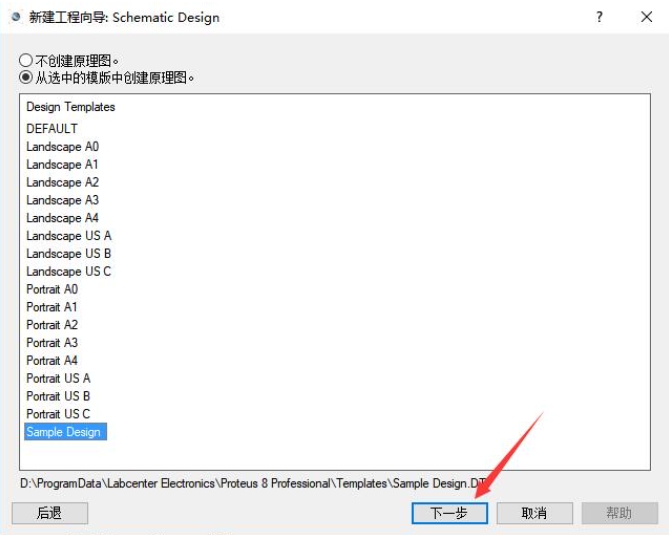Screen dimensions: 669x535
Task: Close the Schematic Design wizard dialog
Action: [x=646, y=17]
